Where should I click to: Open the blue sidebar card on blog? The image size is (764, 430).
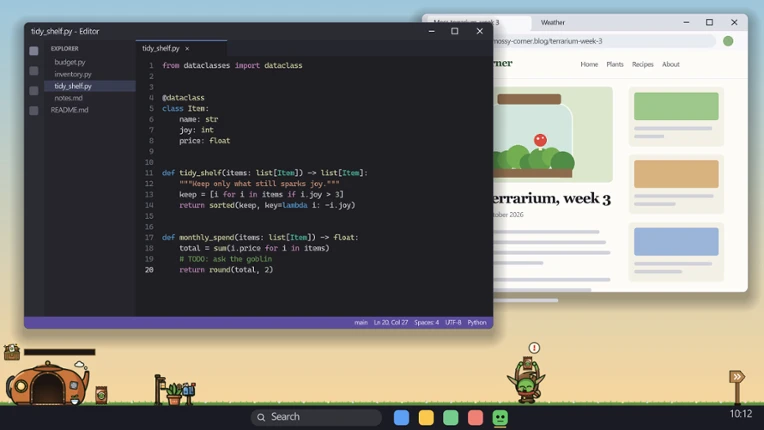676,252
